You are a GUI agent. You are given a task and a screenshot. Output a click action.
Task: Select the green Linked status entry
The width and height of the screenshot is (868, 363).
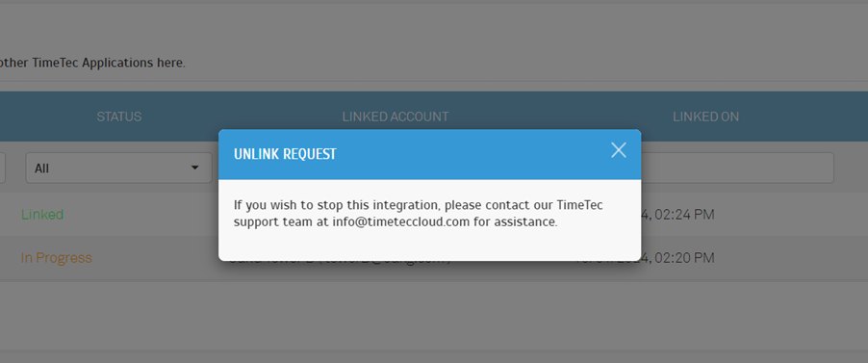click(42, 215)
